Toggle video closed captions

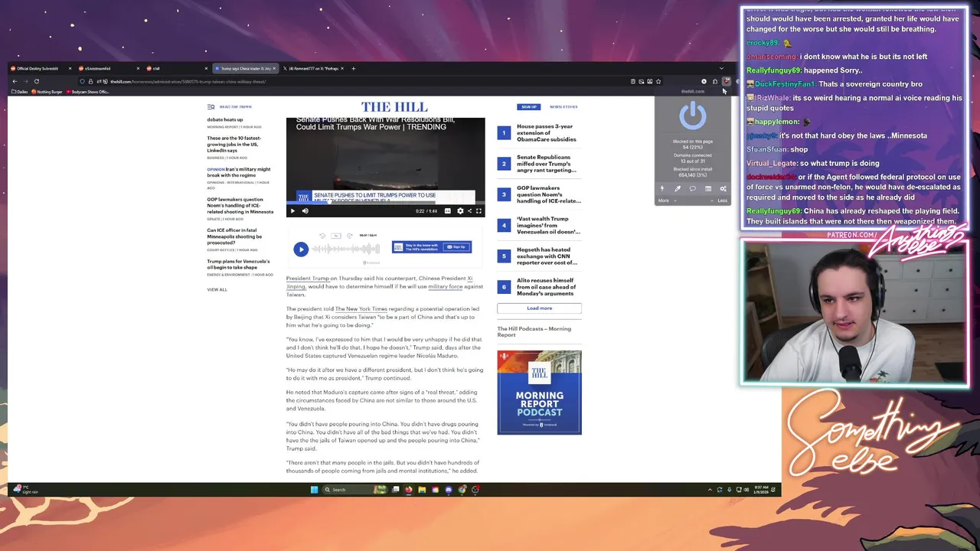click(x=448, y=210)
